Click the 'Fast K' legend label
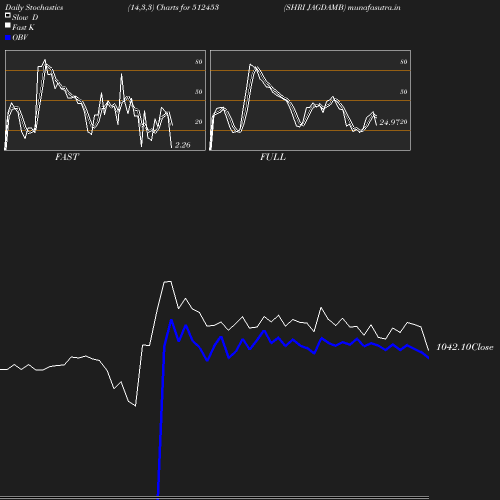 [x=23, y=27]
